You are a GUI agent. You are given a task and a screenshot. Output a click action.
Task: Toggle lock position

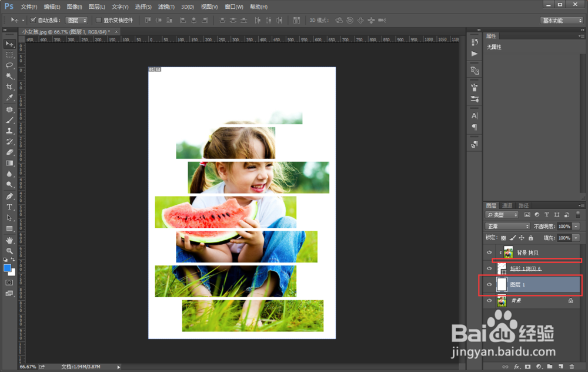pos(522,238)
